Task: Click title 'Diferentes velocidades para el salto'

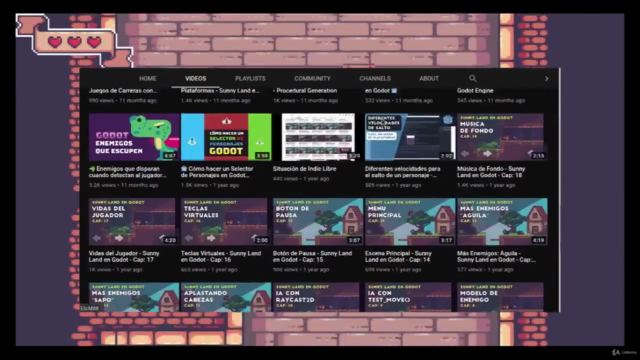Action: (x=402, y=172)
